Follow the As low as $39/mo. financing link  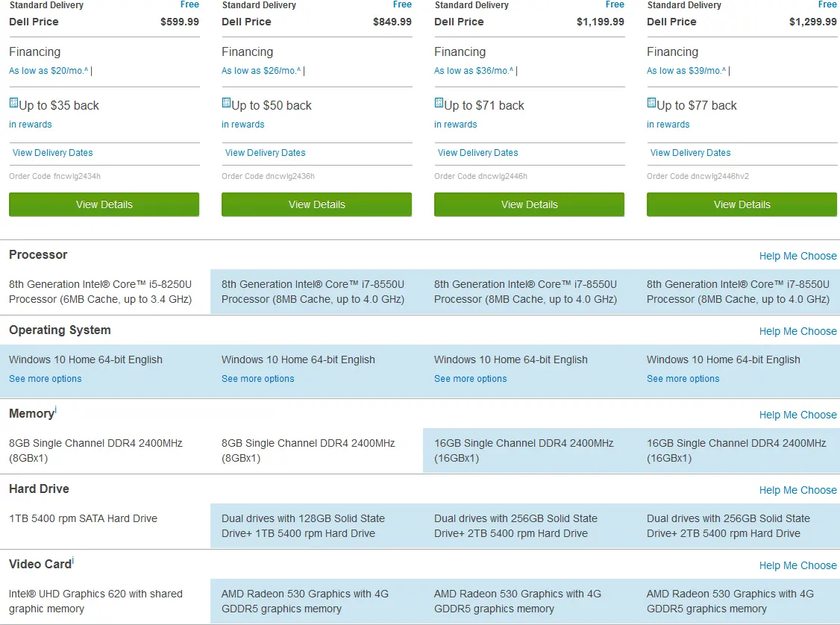click(686, 71)
